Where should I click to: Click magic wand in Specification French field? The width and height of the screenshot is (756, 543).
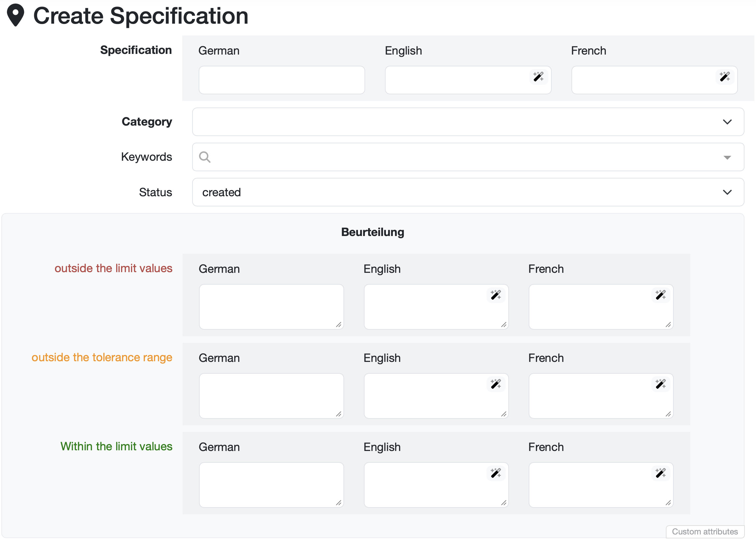pos(724,77)
